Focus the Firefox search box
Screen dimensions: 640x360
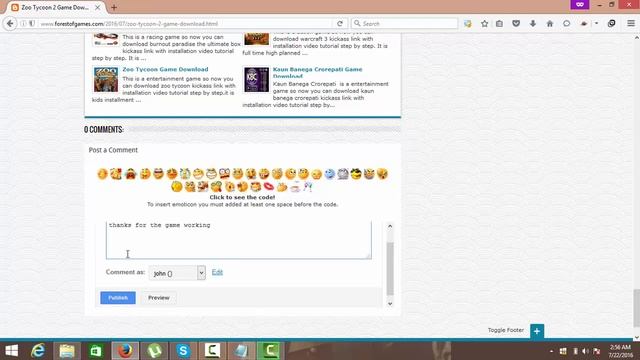[x=404, y=24]
